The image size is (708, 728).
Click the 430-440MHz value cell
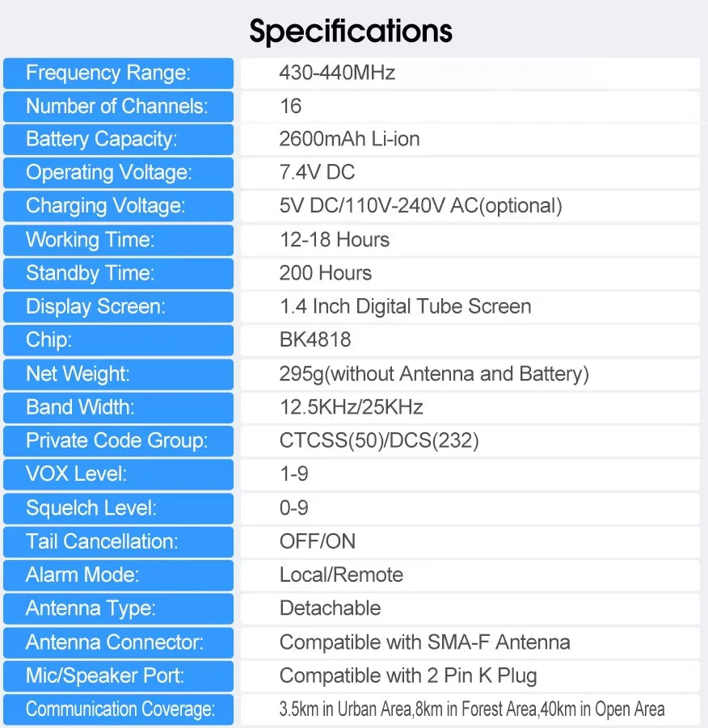pos(470,74)
